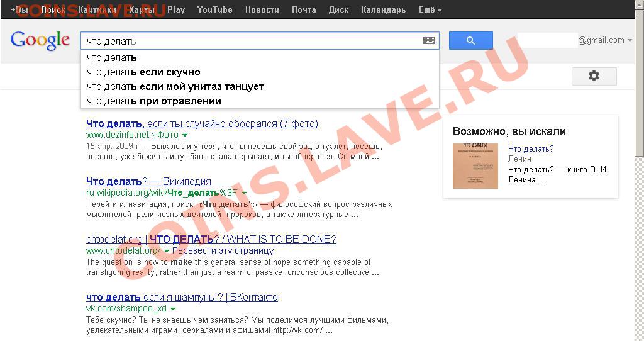644x341 pixels.
Task: Open the green arrow next to www.chtodelat.org
Action: (x=166, y=251)
